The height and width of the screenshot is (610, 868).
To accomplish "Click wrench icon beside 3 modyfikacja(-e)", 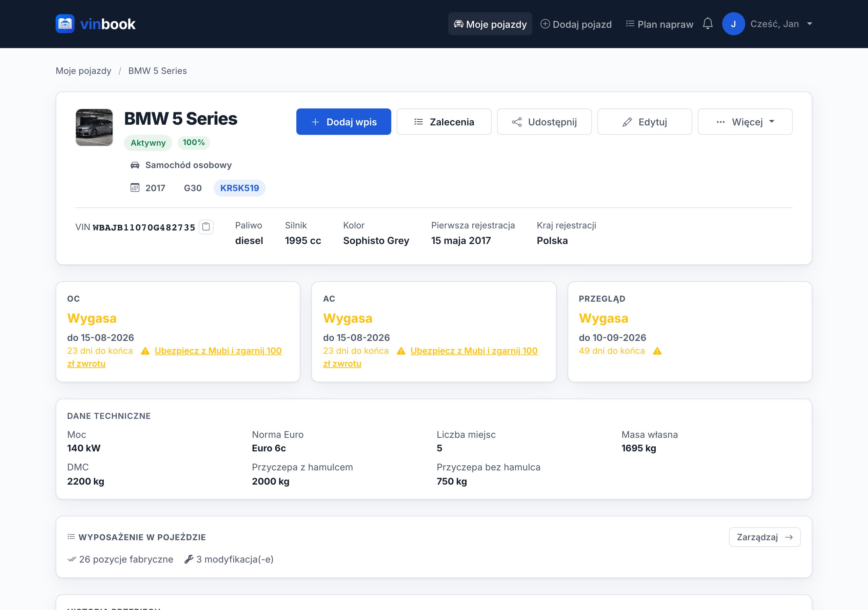I will point(189,560).
